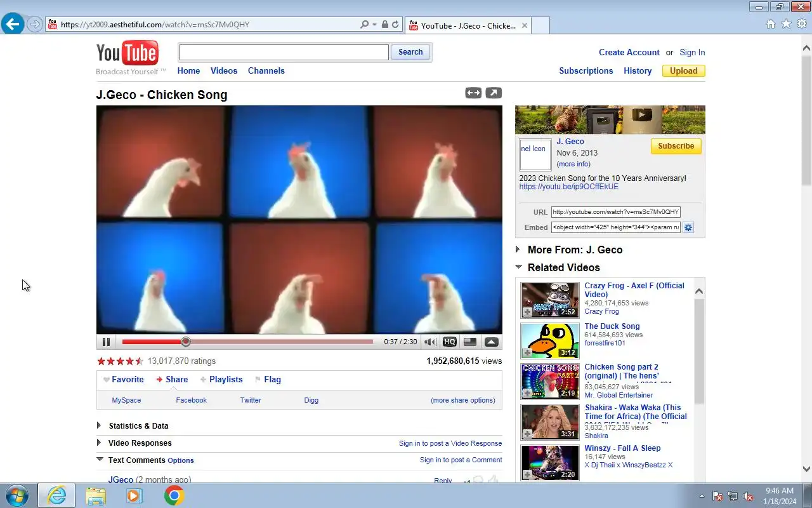Click the video progress slider handle
The width and height of the screenshot is (812, 508).
186,342
